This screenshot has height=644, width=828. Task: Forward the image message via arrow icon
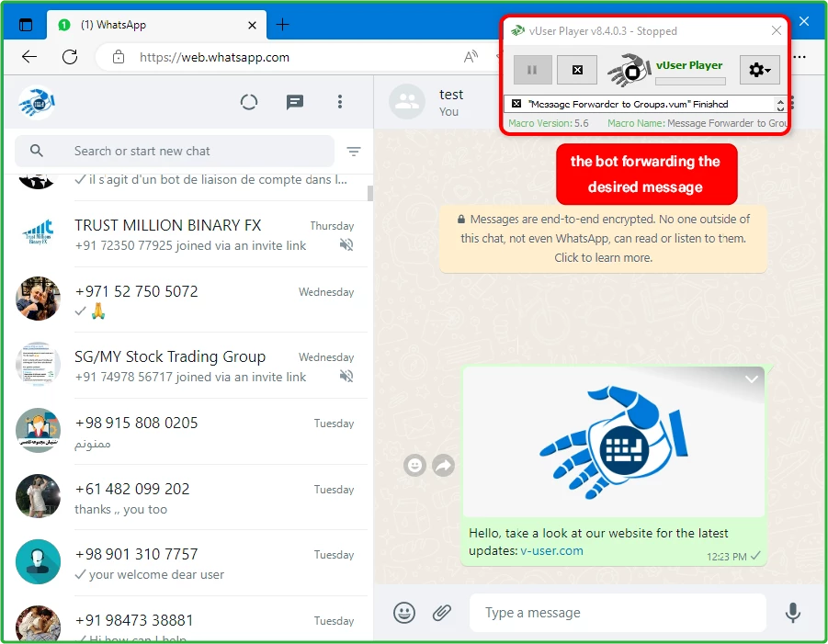click(444, 466)
